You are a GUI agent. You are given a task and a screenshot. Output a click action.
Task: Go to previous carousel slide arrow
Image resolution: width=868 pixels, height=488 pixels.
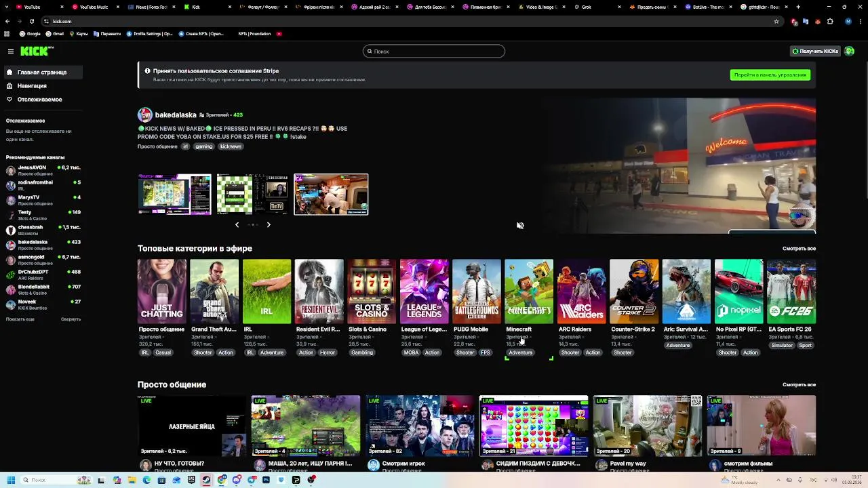pyautogui.click(x=237, y=224)
